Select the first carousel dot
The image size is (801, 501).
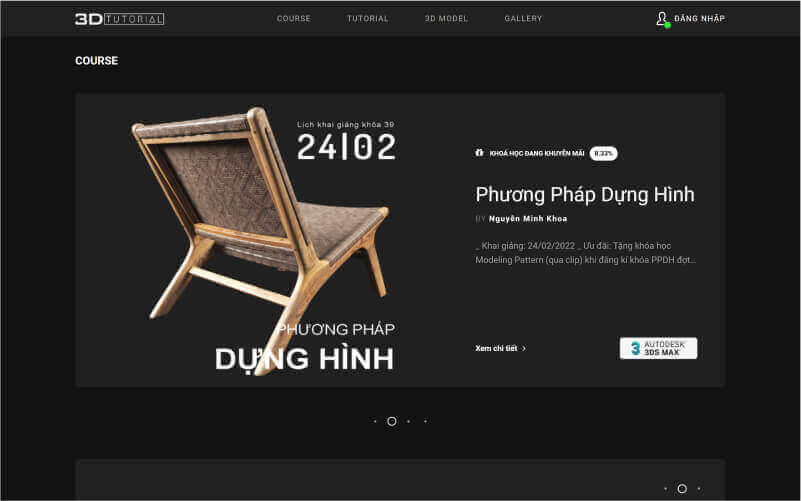click(375, 421)
